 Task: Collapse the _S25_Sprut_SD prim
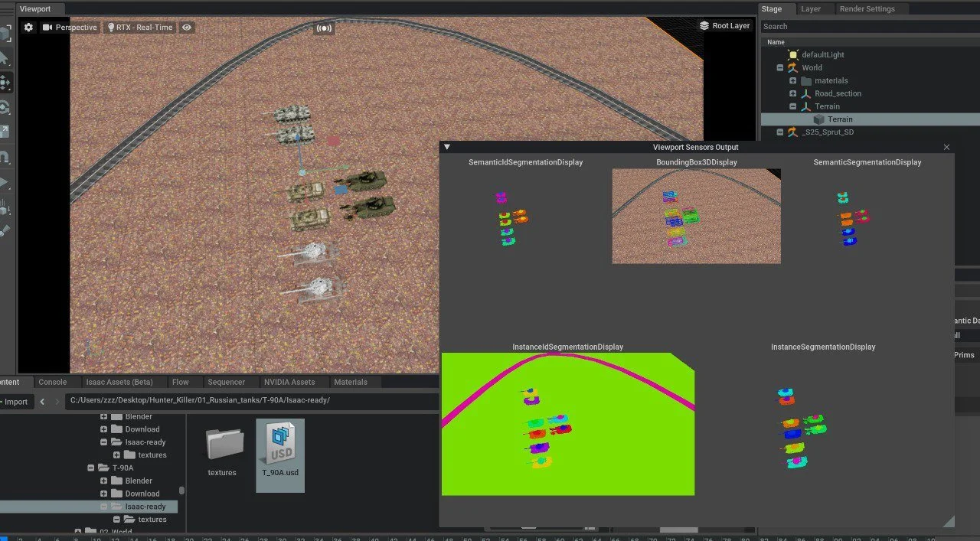pos(780,132)
